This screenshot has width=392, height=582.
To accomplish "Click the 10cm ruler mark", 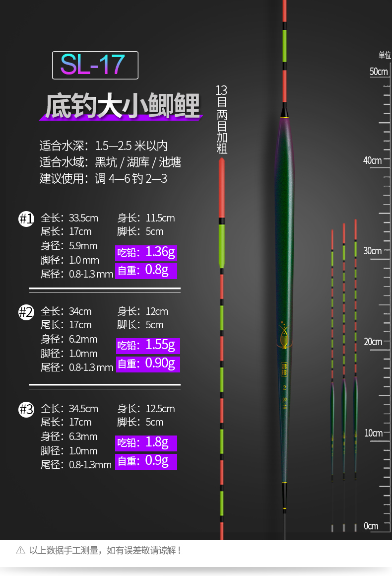I will click(374, 433).
